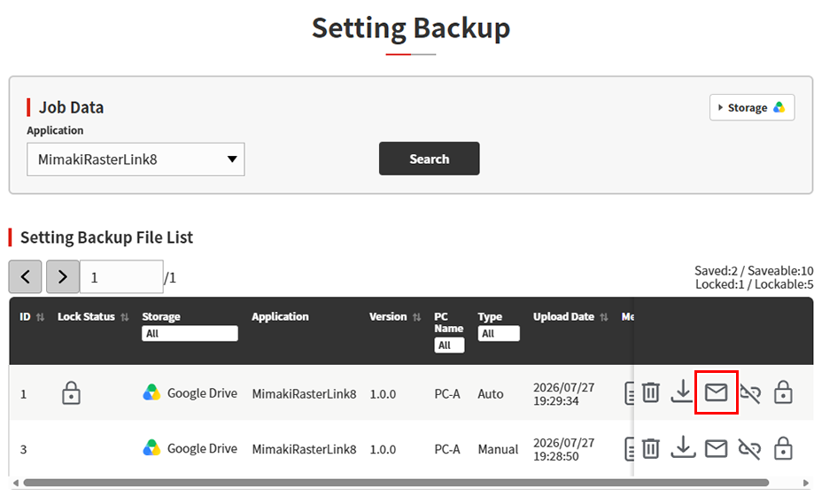Click Google Drive icon in row ID 3
Image resolution: width=837 pixels, height=504 pixels.
151,447
